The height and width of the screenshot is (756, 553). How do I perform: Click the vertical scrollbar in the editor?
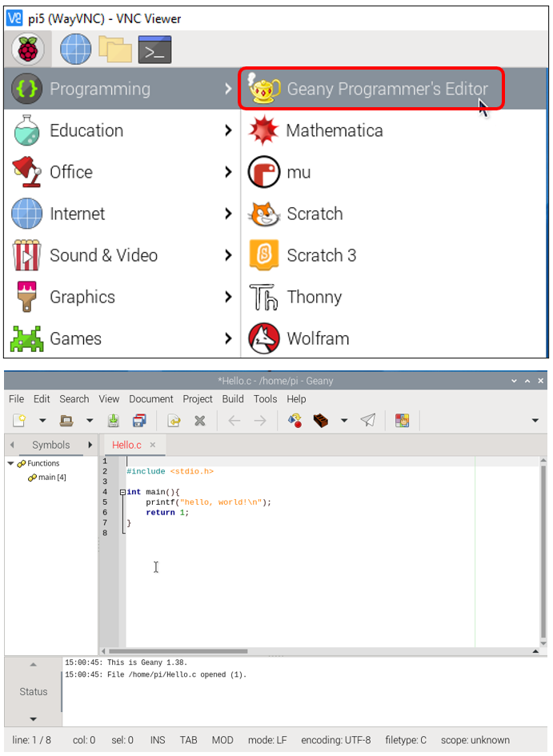point(543,552)
